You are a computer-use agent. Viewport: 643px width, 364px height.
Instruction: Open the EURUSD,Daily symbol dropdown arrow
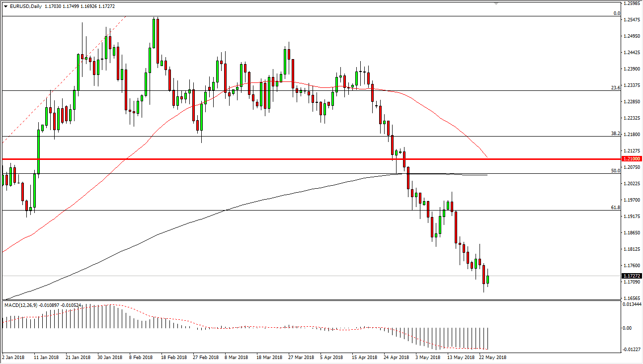pos(5,7)
